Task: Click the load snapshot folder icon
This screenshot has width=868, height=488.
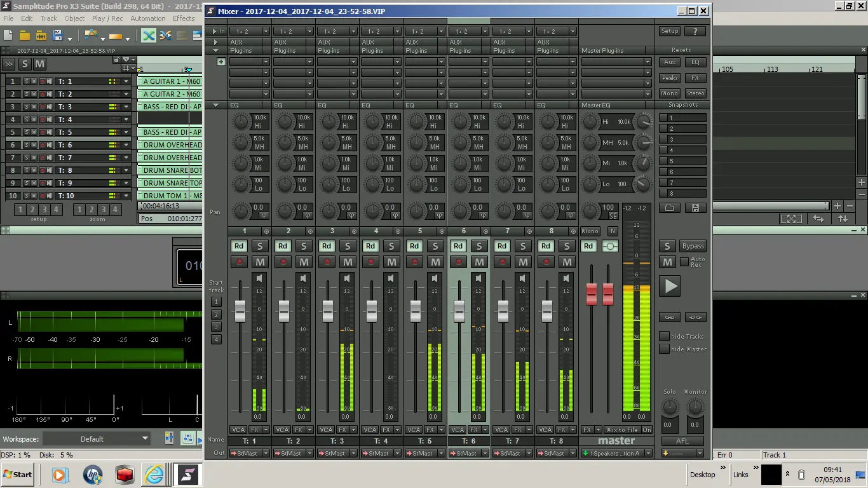Action: (x=669, y=208)
